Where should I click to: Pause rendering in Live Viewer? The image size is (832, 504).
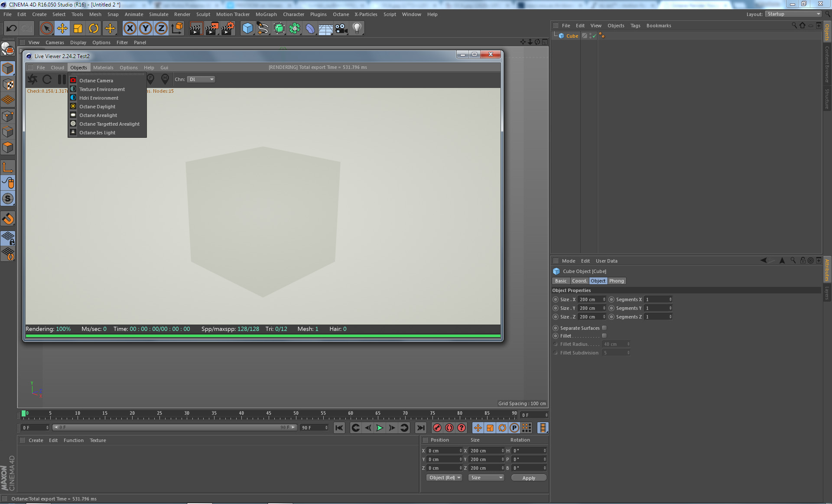[x=62, y=79]
